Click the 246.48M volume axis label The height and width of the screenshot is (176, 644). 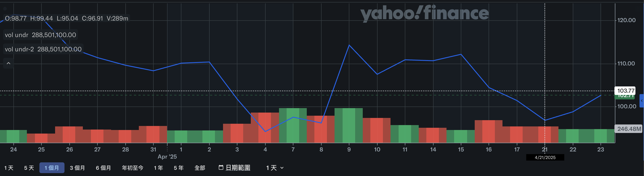click(x=629, y=129)
